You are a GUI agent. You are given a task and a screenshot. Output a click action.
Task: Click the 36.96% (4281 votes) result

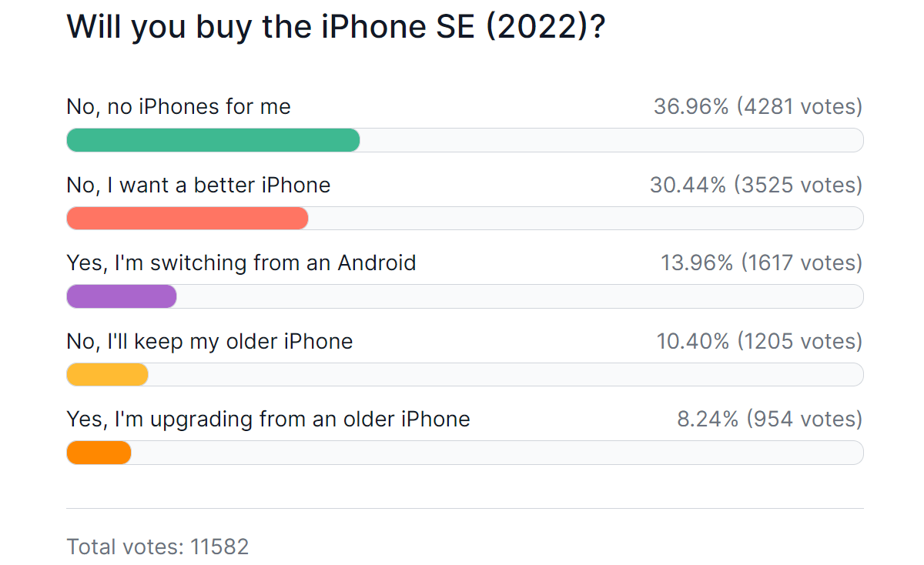(758, 107)
